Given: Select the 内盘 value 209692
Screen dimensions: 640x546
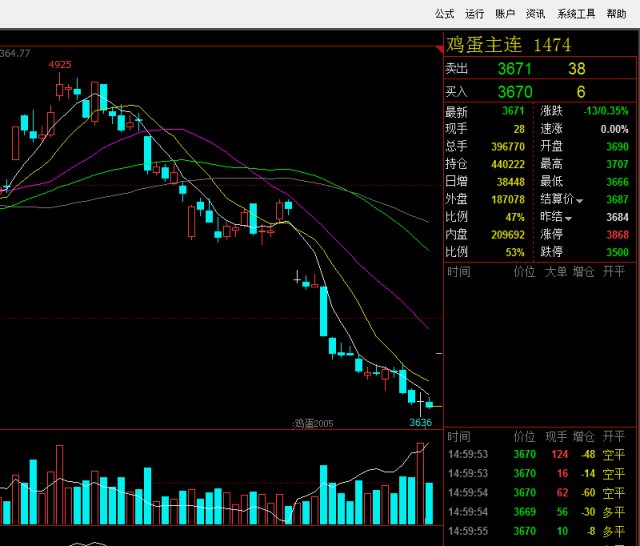Looking at the screenshot, I should pos(508,235).
